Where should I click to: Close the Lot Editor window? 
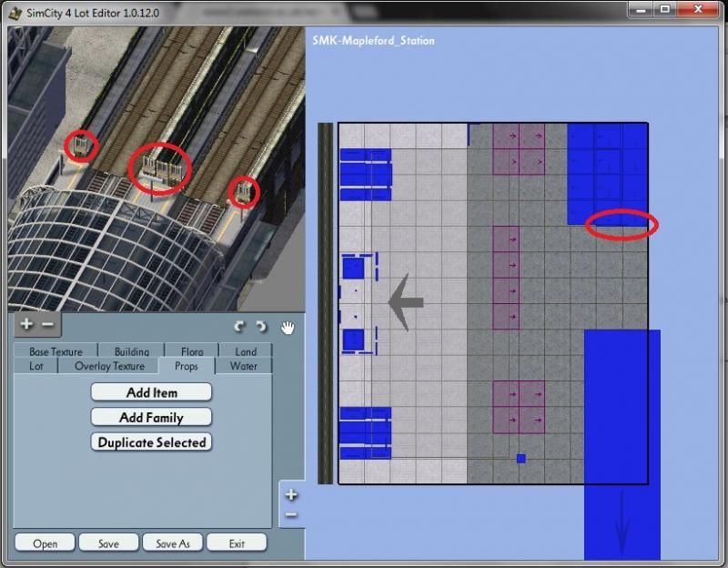(x=698, y=9)
